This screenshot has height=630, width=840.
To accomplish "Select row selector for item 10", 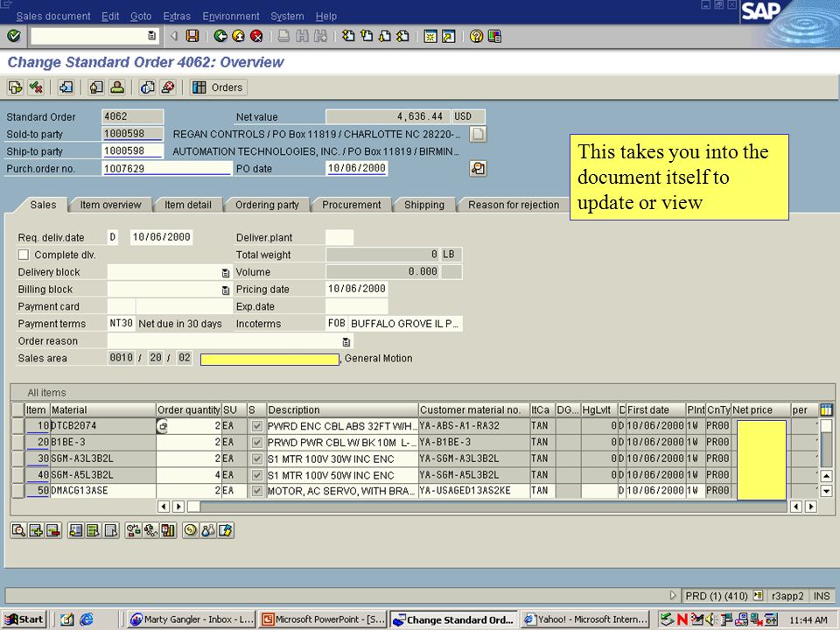I will click(x=17, y=426).
